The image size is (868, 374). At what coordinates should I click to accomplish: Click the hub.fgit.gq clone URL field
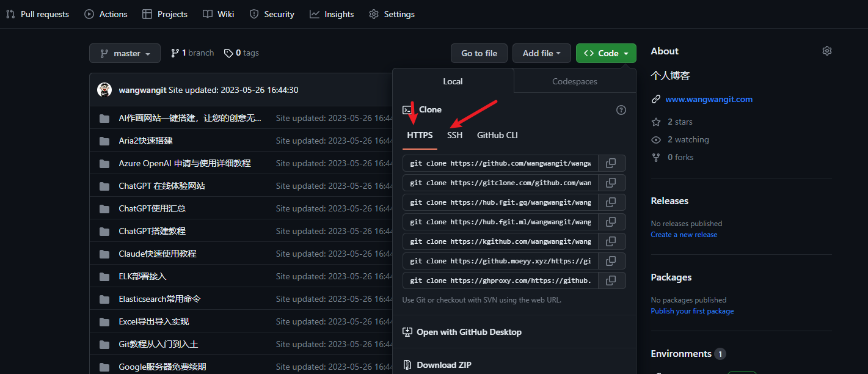pos(500,202)
